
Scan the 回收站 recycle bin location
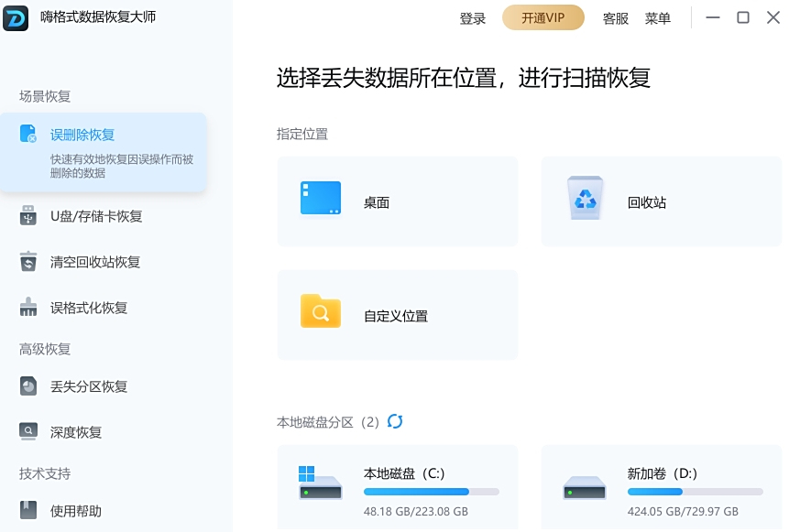tap(661, 201)
